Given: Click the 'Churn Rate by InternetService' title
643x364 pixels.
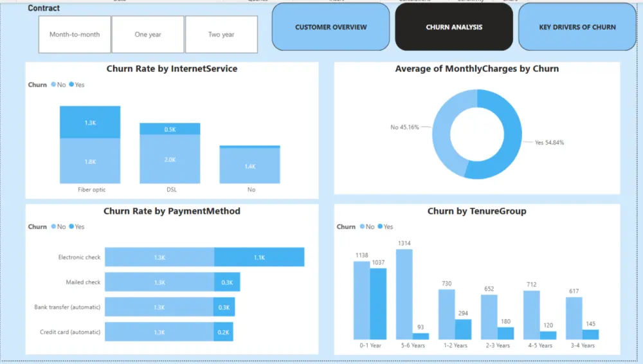Looking at the screenshot, I should (172, 69).
